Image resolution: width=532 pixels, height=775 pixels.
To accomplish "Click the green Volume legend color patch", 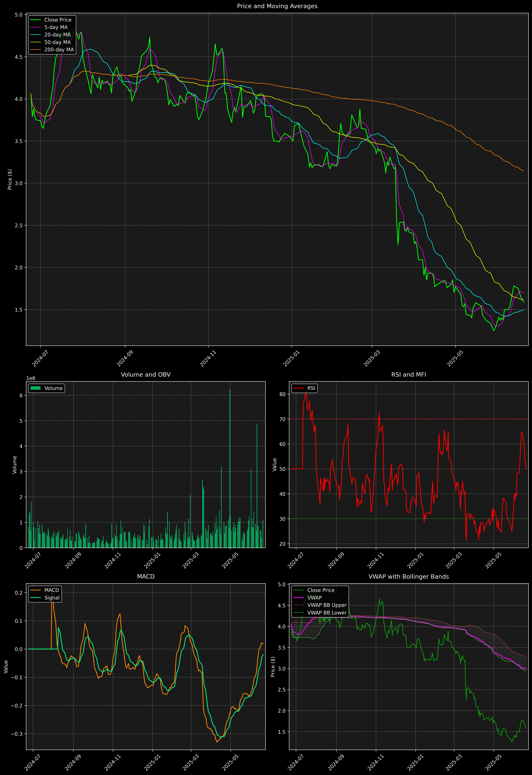I will pyautogui.click(x=35, y=388).
